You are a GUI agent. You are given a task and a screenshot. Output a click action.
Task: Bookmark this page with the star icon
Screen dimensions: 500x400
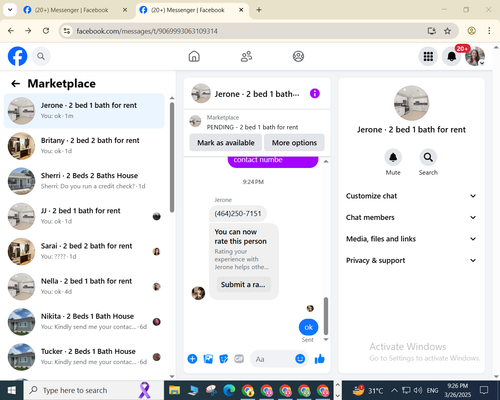447,31
